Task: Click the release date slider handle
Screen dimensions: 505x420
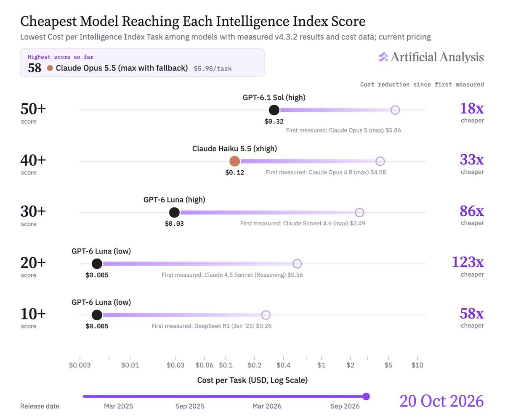Action: pyautogui.click(x=366, y=396)
